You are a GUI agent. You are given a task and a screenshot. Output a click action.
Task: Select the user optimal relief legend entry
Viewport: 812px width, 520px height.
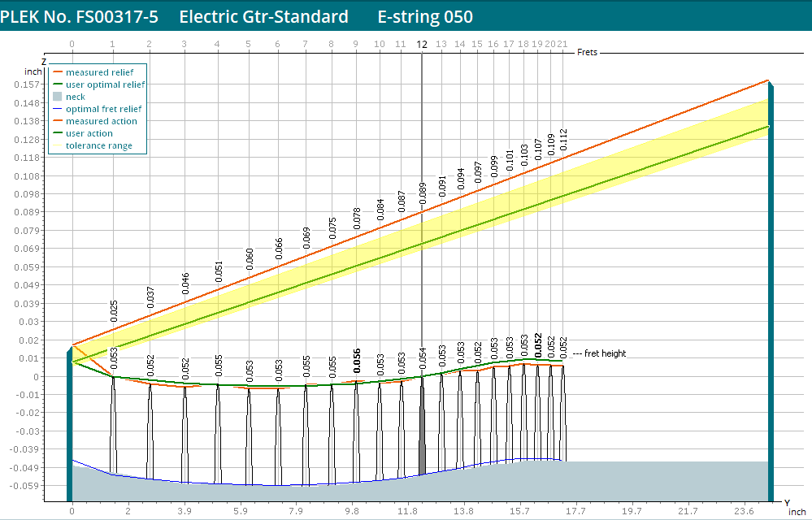point(105,84)
